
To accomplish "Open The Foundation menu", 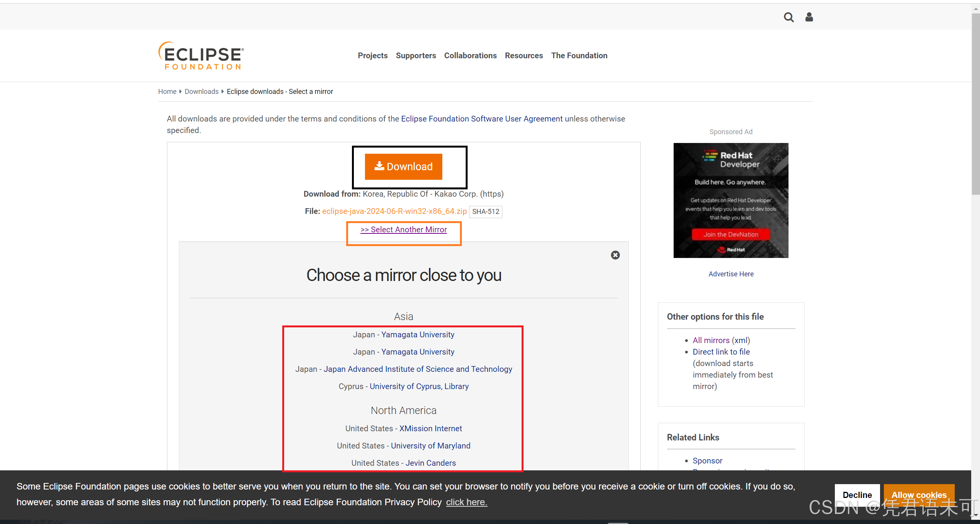I will (x=579, y=56).
